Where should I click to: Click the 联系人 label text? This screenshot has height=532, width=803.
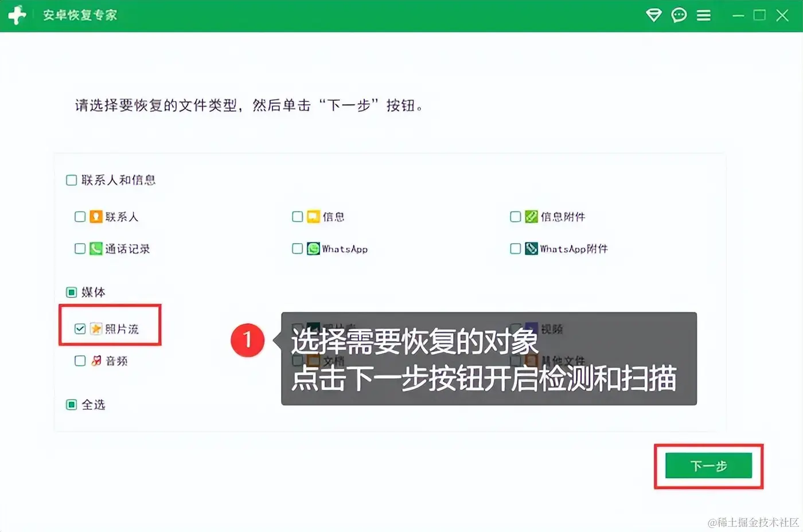[122, 217]
